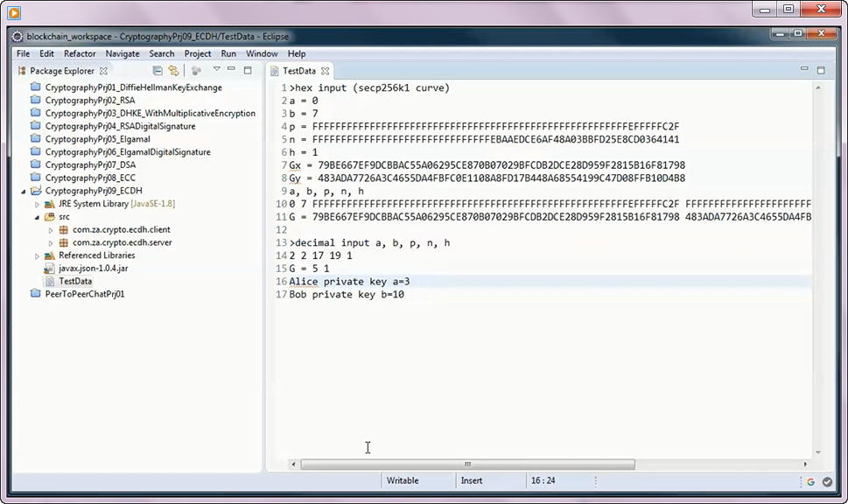Viewport: 848px width, 504px height.
Task: Open the com.za.crypto.ecdh.client package icon
Action: tap(62, 229)
